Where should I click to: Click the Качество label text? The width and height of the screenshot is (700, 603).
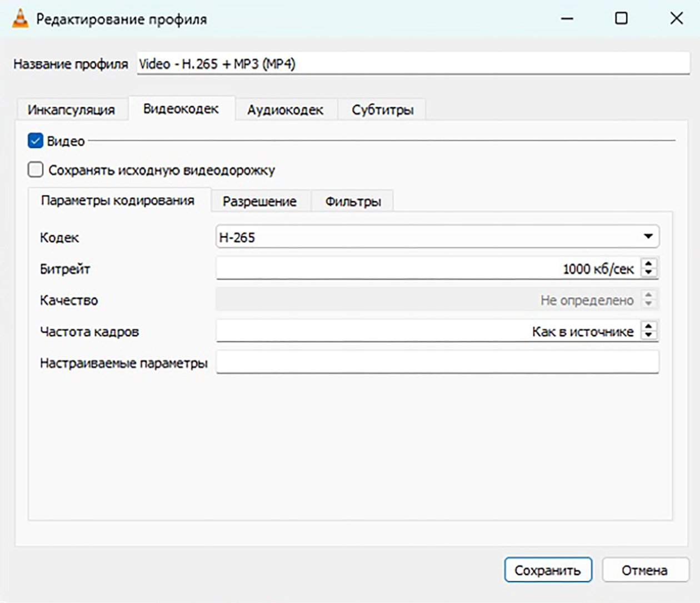pyautogui.click(x=69, y=300)
